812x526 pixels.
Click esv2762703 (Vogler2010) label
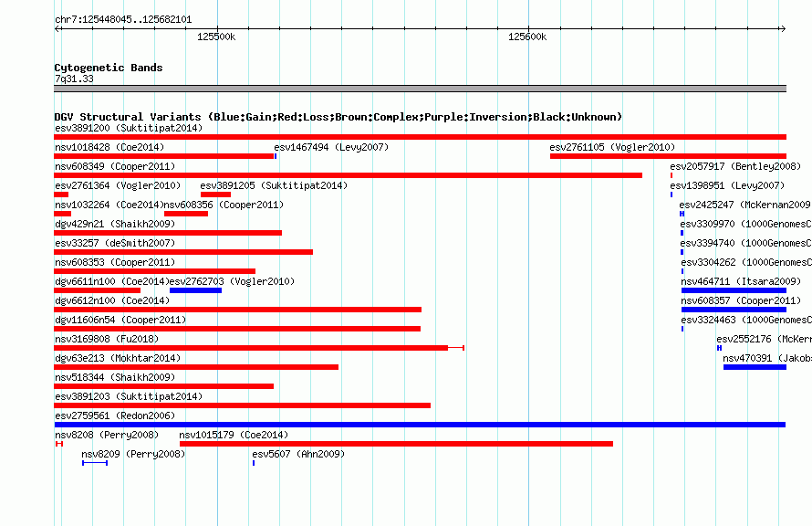[232, 281]
